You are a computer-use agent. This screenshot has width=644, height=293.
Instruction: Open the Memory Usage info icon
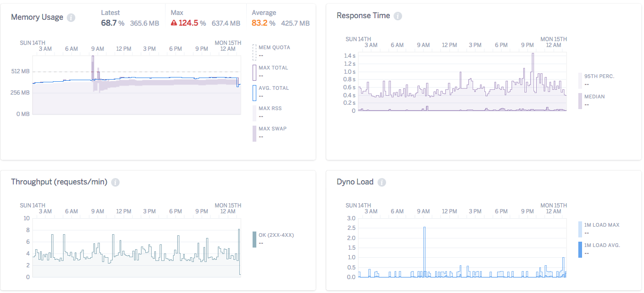pyautogui.click(x=71, y=18)
